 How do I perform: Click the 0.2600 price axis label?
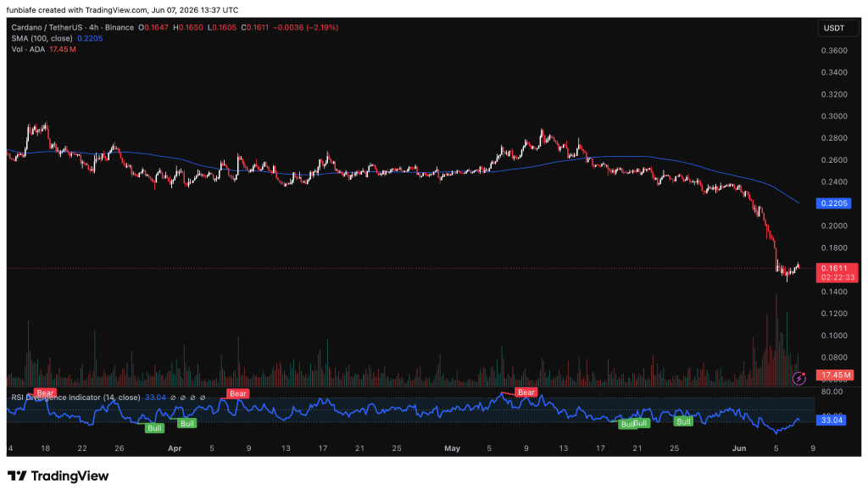coord(834,160)
